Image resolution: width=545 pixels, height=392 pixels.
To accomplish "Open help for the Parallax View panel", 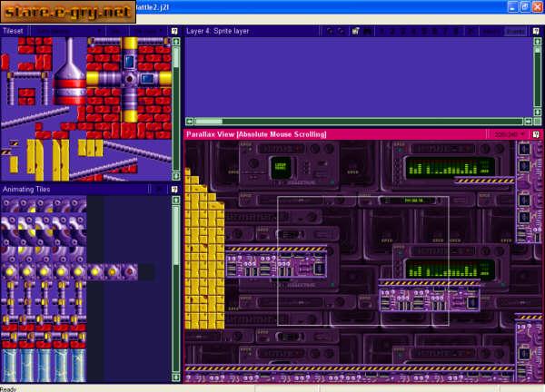I will click(536, 134).
